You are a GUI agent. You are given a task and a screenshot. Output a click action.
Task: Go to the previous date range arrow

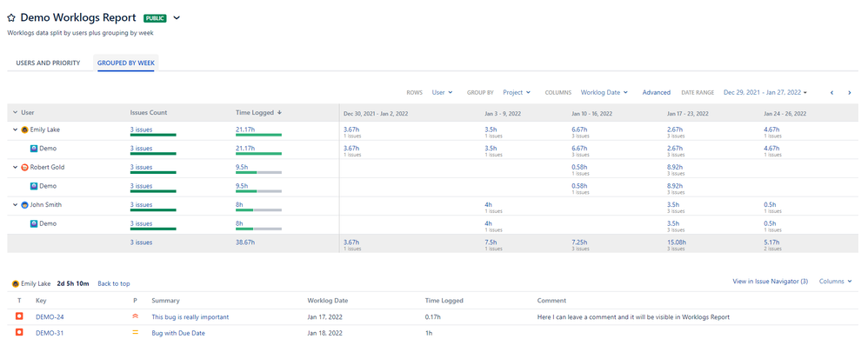[x=831, y=93]
